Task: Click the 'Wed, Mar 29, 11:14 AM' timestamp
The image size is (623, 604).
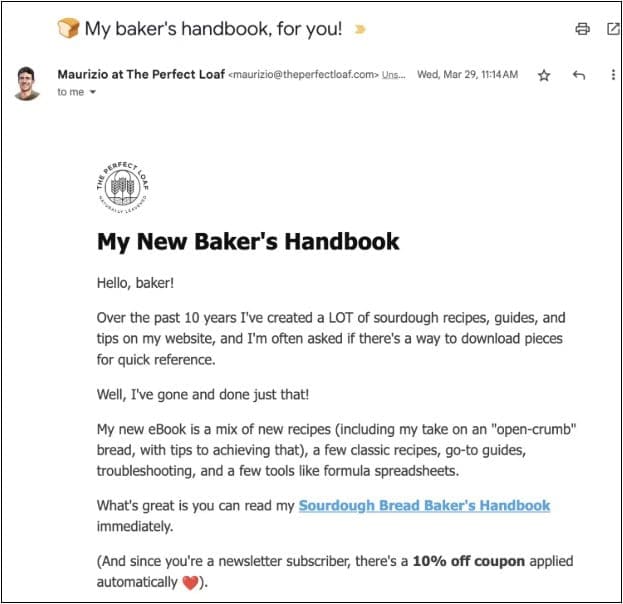Action: pyautogui.click(x=467, y=75)
